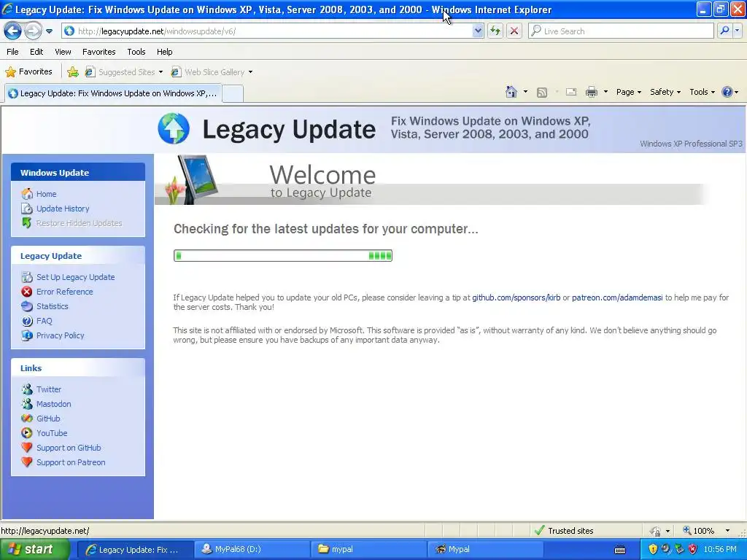Viewport: 747px width, 560px height.
Task: Open the Web Slice Gallery dropdown
Action: [x=212, y=72]
